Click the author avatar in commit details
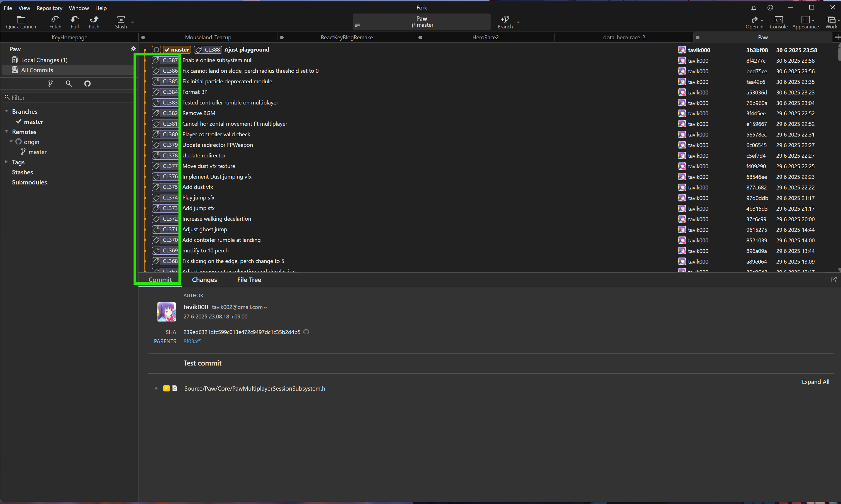Image resolution: width=841 pixels, height=504 pixels. [x=166, y=312]
